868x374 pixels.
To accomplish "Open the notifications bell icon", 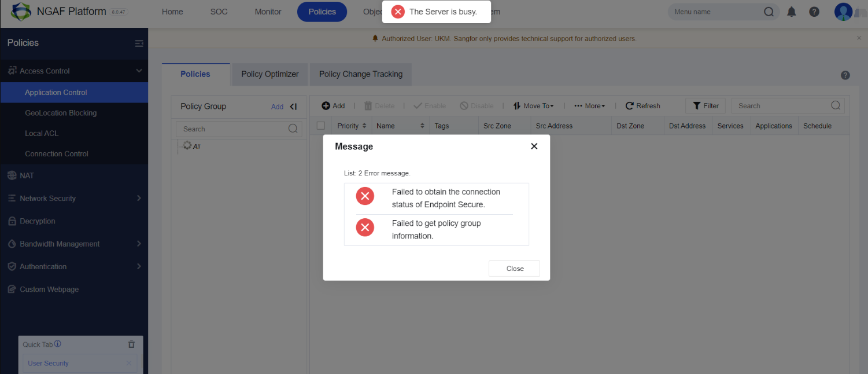I will [792, 12].
